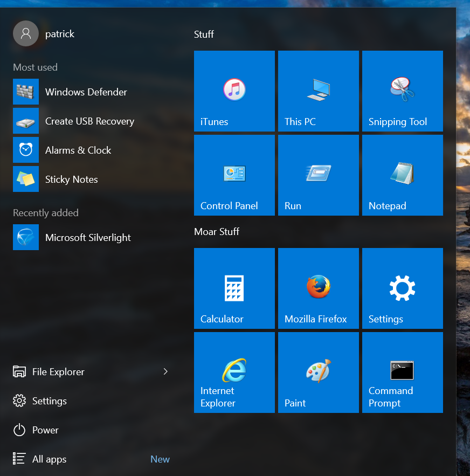Launch the Command Prompt tile
The width and height of the screenshot is (470, 476).
[x=403, y=372]
